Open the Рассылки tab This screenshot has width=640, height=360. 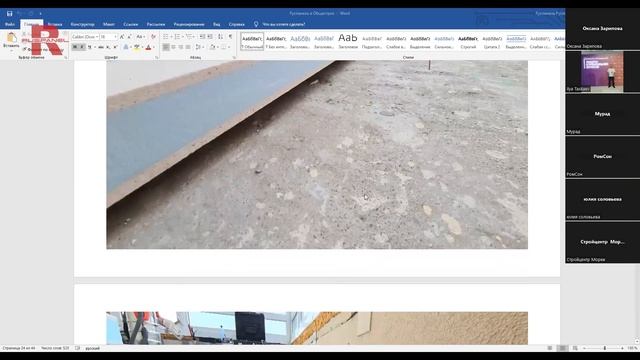point(156,24)
